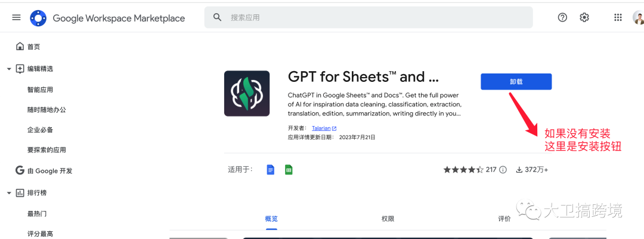The height and width of the screenshot is (239, 644).
Task: Open 随时随地办公 category
Action: [x=47, y=110]
